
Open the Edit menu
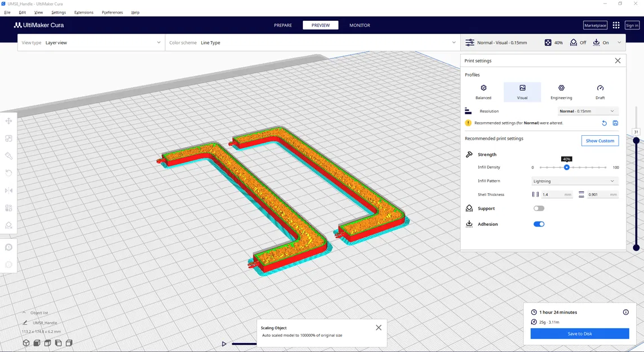(22, 12)
